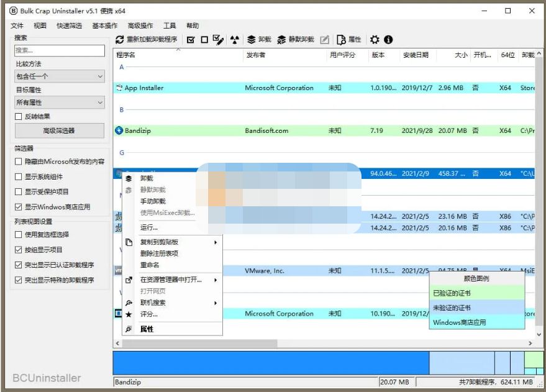This screenshot has width=546, height=392.
Task: Open the 目标属性 dropdown showing 所有属性
Action: point(59,101)
